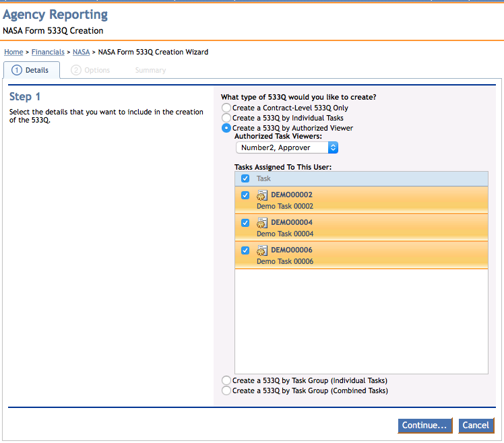Click the DEMO00002 task icon

263,195
